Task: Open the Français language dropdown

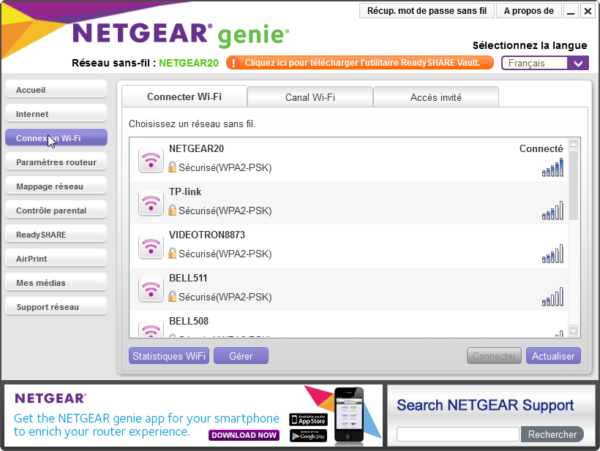Action: 544,63
